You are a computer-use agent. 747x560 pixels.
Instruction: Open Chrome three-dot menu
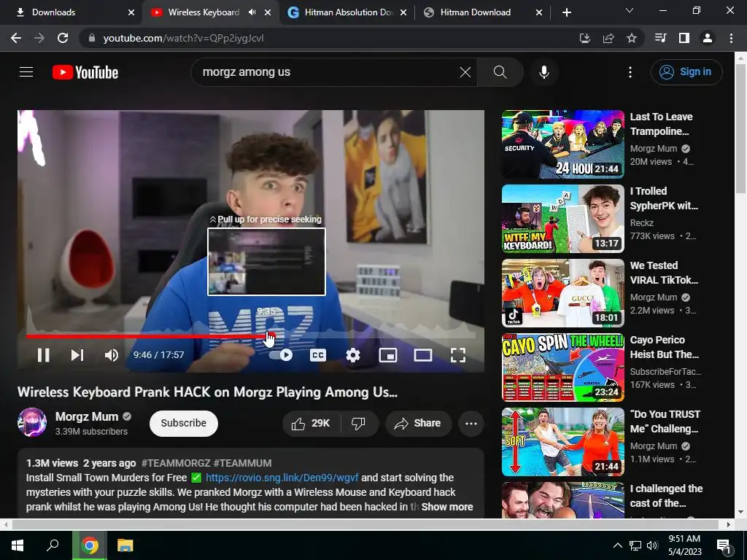pyautogui.click(x=731, y=38)
